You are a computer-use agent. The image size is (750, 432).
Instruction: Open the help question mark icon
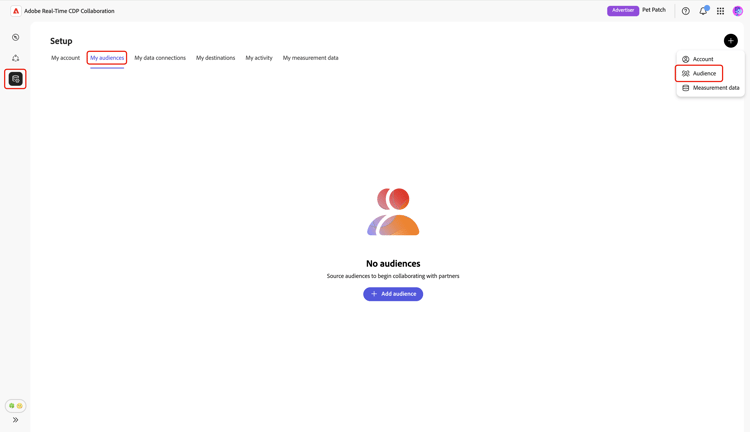pyautogui.click(x=685, y=11)
